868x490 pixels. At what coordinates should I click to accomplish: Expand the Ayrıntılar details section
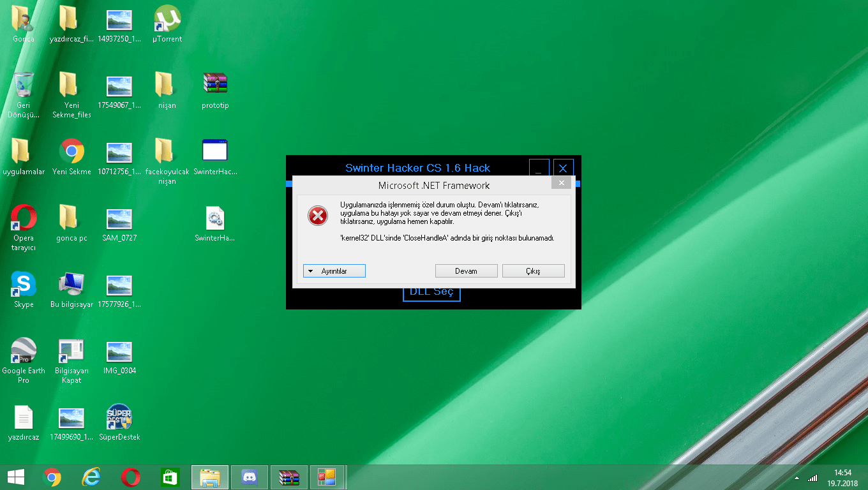click(334, 271)
